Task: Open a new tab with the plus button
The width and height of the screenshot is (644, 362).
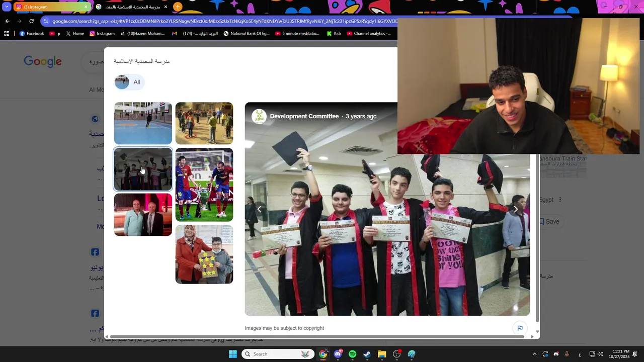Action: pos(178,7)
